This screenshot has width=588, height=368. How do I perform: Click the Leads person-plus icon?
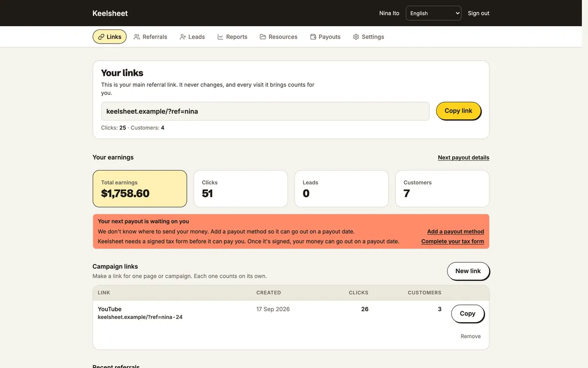[182, 37]
